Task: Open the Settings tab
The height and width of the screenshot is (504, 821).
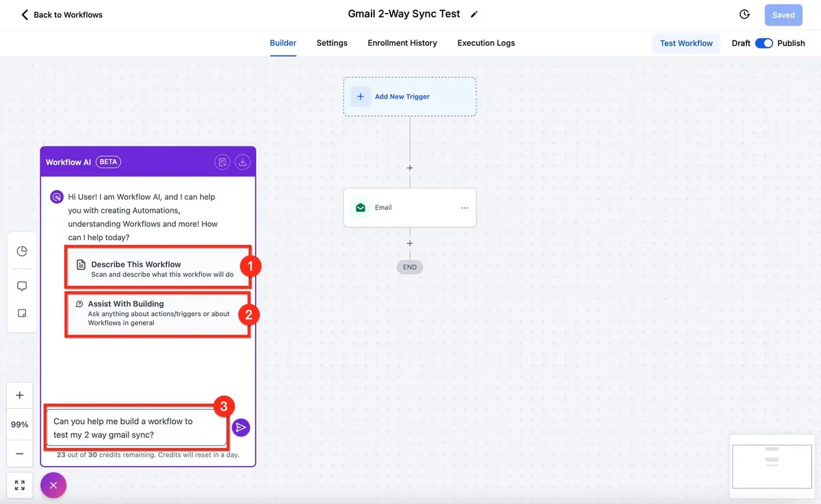Action: [x=332, y=43]
